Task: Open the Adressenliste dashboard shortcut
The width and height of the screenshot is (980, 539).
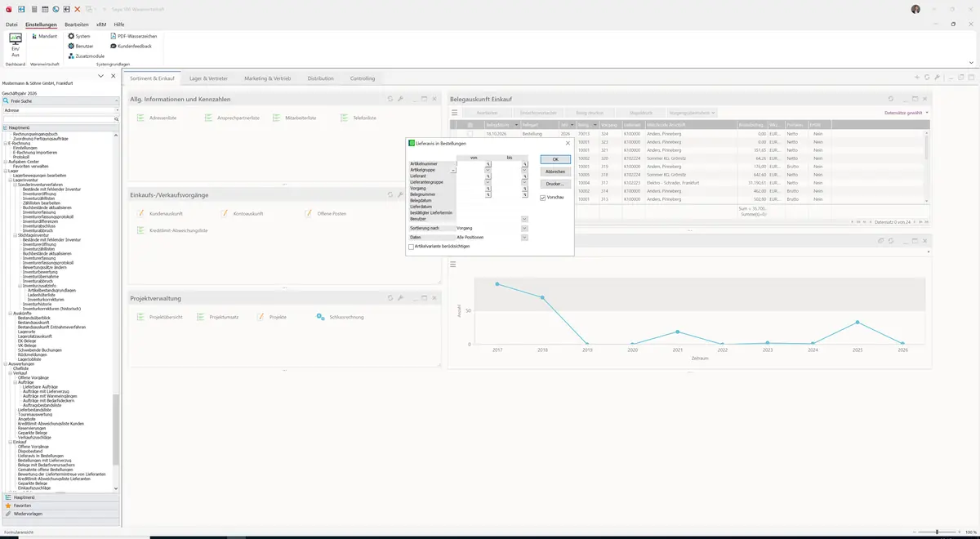Action: (157, 118)
